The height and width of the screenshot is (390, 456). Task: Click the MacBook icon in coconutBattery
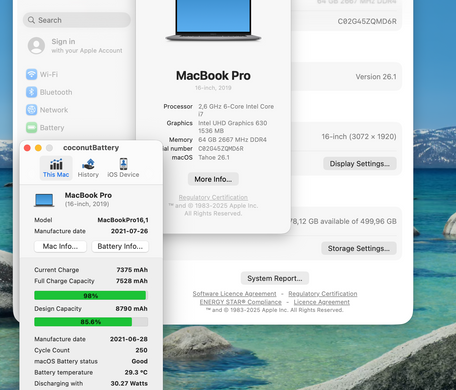tap(44, 200)
